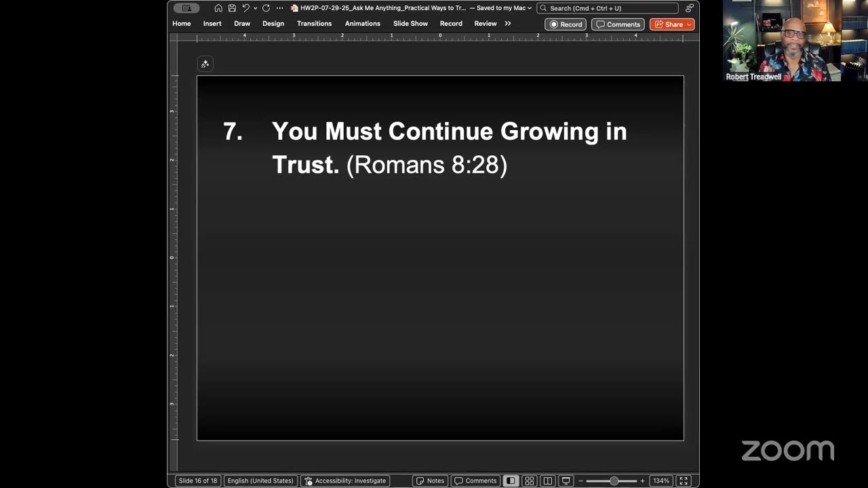Switch to Slide Sorter view icon
Viewport: 868px width, 488px height.
pos(530,481)
